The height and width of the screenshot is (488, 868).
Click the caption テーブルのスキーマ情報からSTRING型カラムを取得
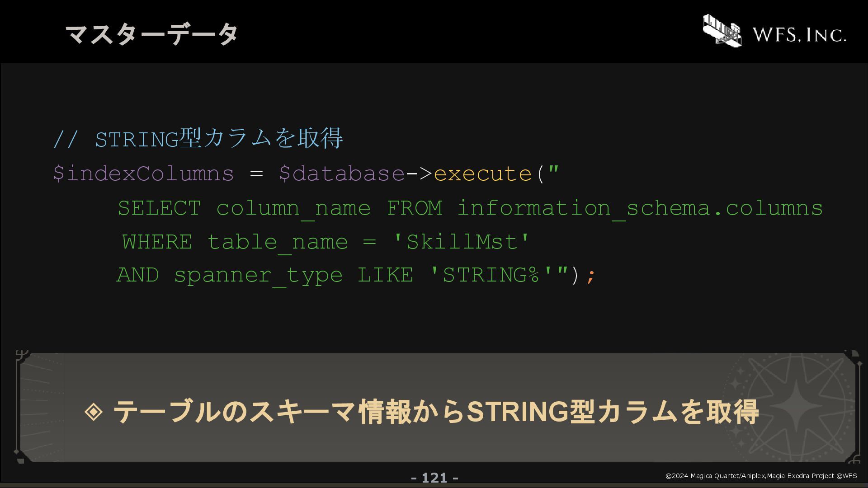coord(435,412)
